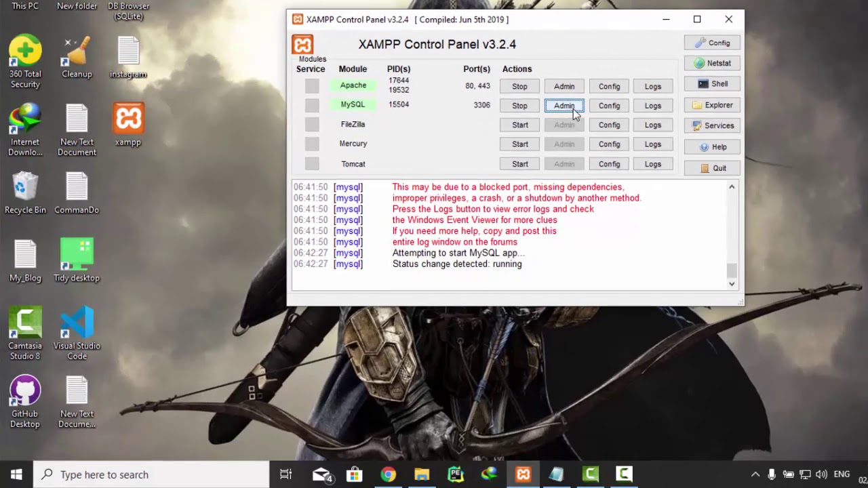The height and width of the screenshot is (488, 868).
Task: Show hidden system tray icons
Action: tap(755, 474)
